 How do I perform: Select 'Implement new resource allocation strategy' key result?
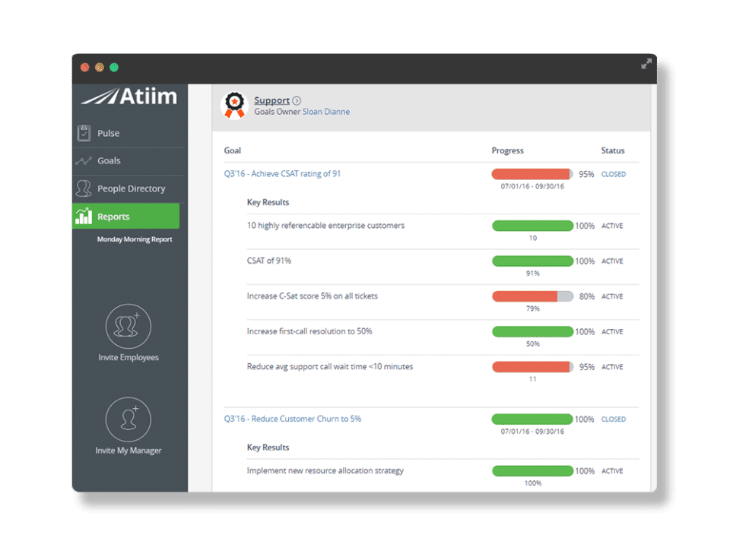(325, 470)
